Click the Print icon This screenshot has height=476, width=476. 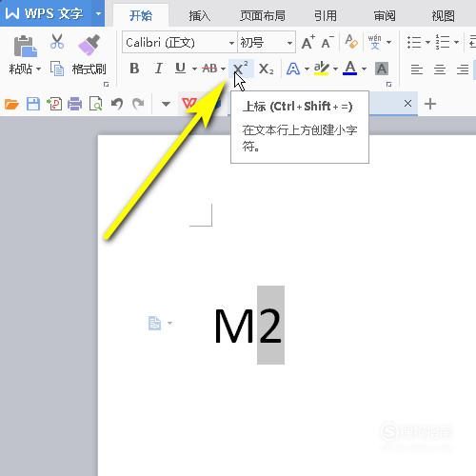click(x=74, y=104)
